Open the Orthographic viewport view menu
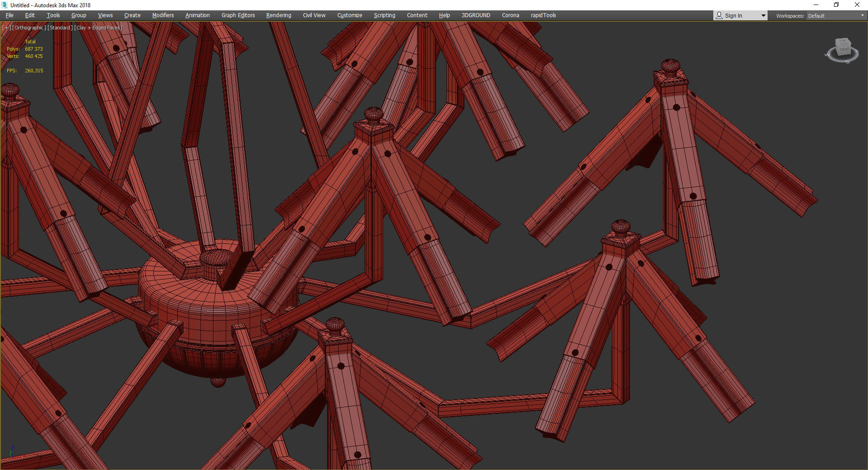Viewport: 868px width, 470px height. [x=28, y=28]
